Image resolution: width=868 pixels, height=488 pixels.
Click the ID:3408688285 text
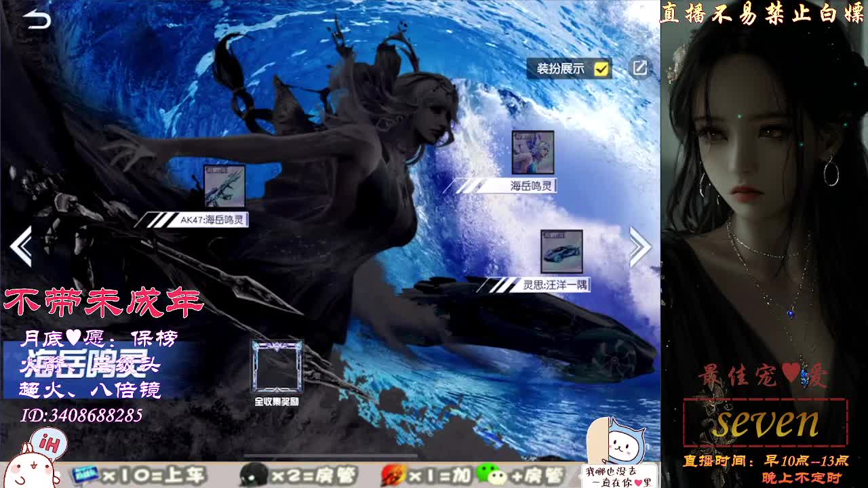click(82, 415)
